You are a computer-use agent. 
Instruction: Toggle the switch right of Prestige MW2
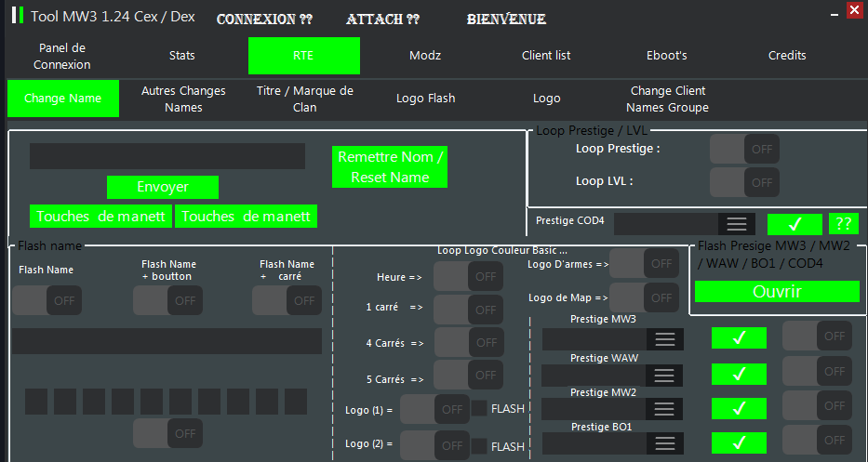[x=817, y=405]
